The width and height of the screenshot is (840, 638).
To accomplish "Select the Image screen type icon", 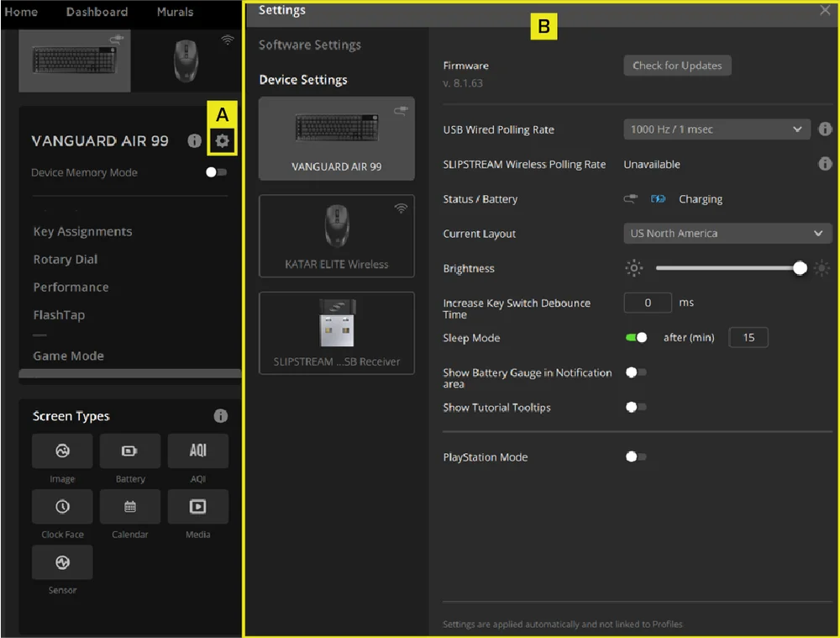I will point(62,451).
